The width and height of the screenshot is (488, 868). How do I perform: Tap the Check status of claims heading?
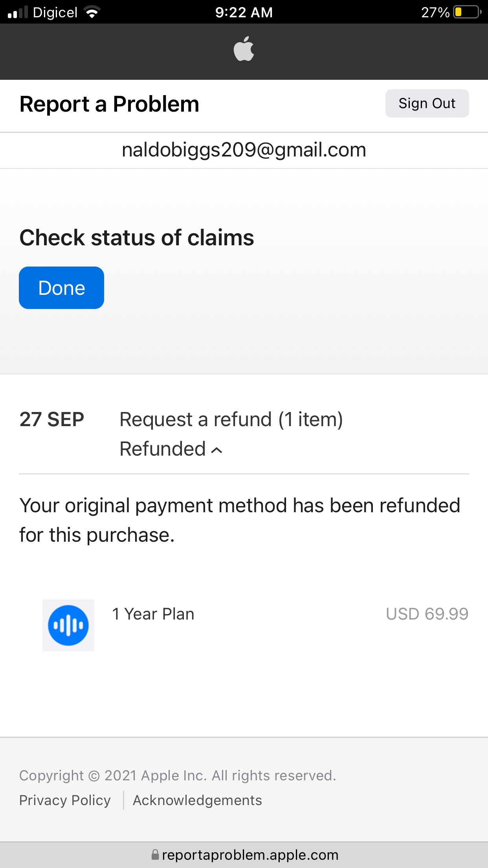(137, 238)
